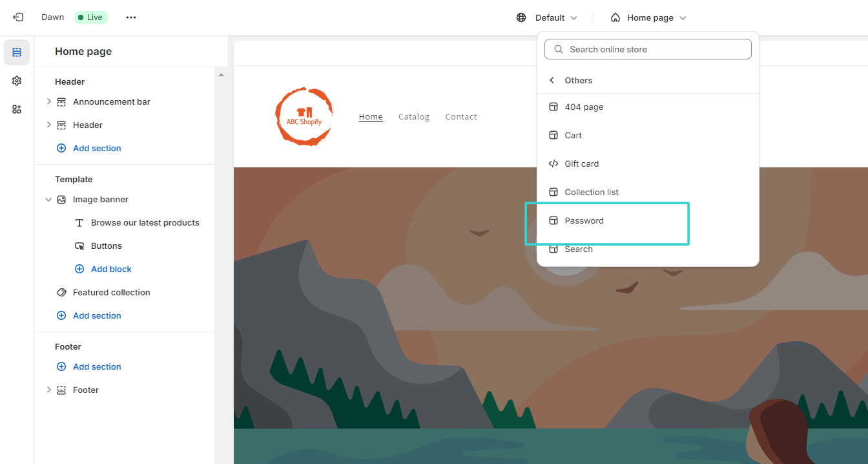The image size is (868, 464).
Task: Collapse the Image banner section
Action: (x=48, y=199)
